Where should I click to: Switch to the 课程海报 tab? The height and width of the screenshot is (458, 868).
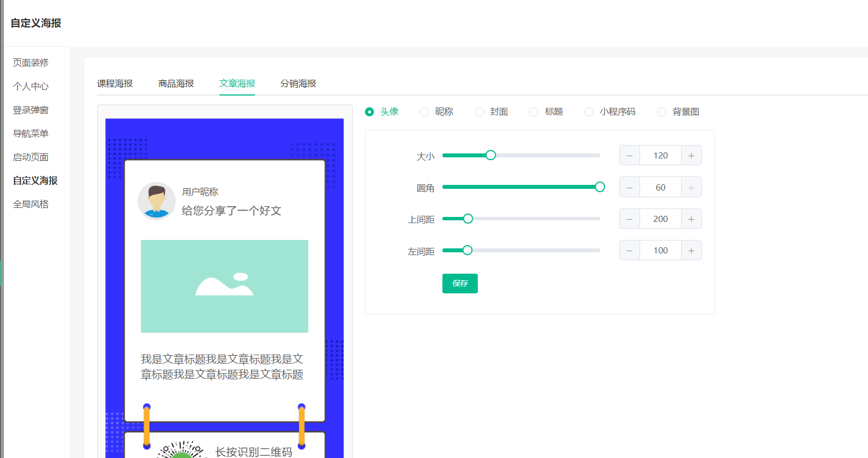pyautogui.click(x=115, y=83)
